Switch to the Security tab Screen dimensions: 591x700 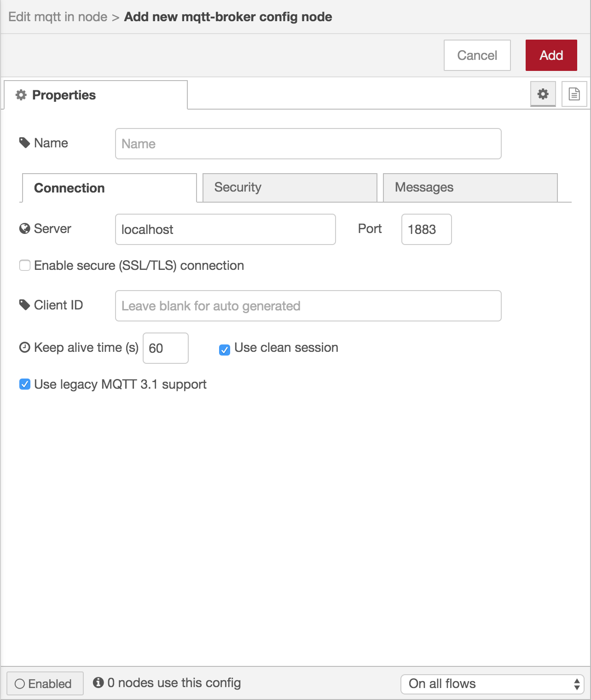point(289,187)
